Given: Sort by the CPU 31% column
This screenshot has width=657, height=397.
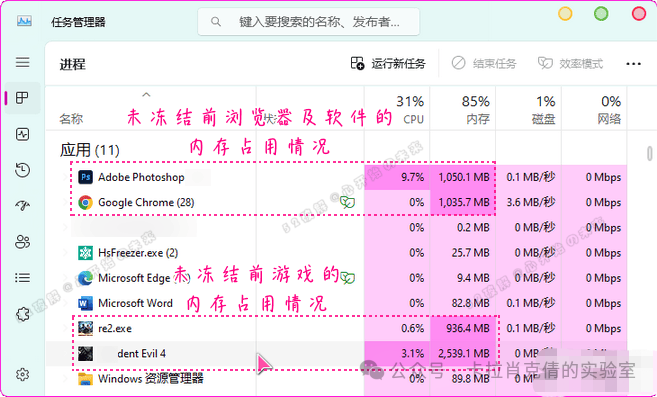Looking at the screenshot, I should pos(397,109).
